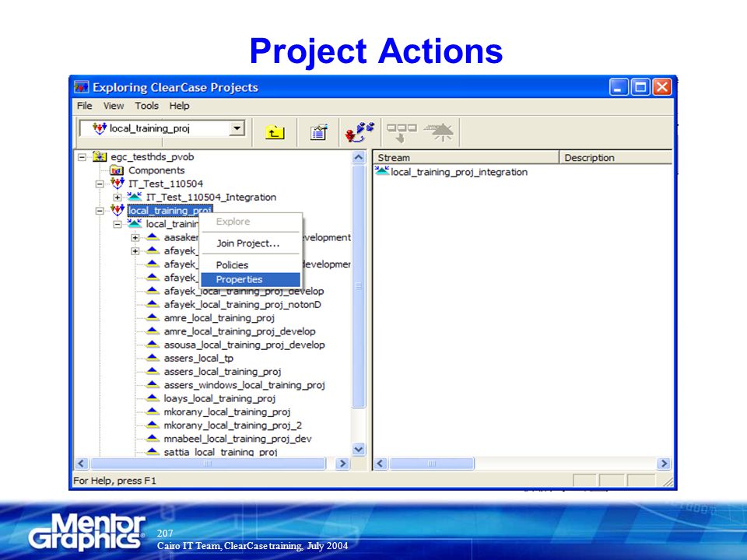Click the application icon in the title bar

coord(82,87)
